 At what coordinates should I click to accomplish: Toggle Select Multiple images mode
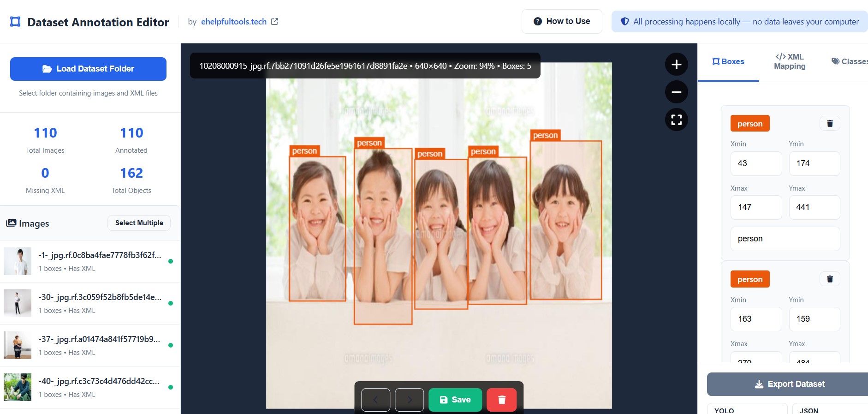point(139,223)
